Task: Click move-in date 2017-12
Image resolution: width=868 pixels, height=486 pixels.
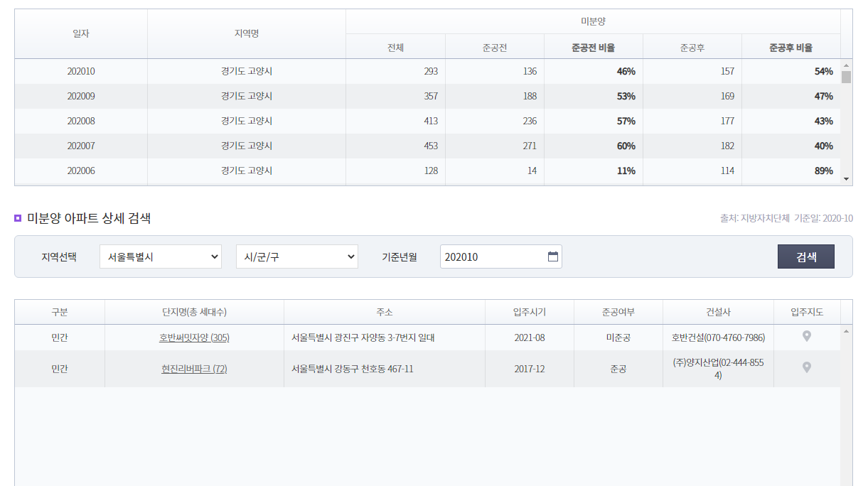Action: [530, 369]
